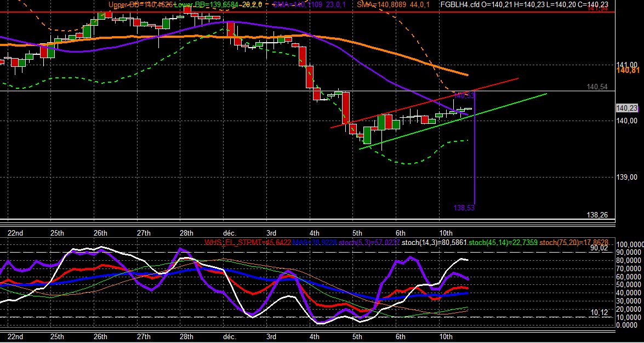This screenshot has height=343, width=644.
Task: Click the 4th date under the price pane
Action: click(315, 233)
